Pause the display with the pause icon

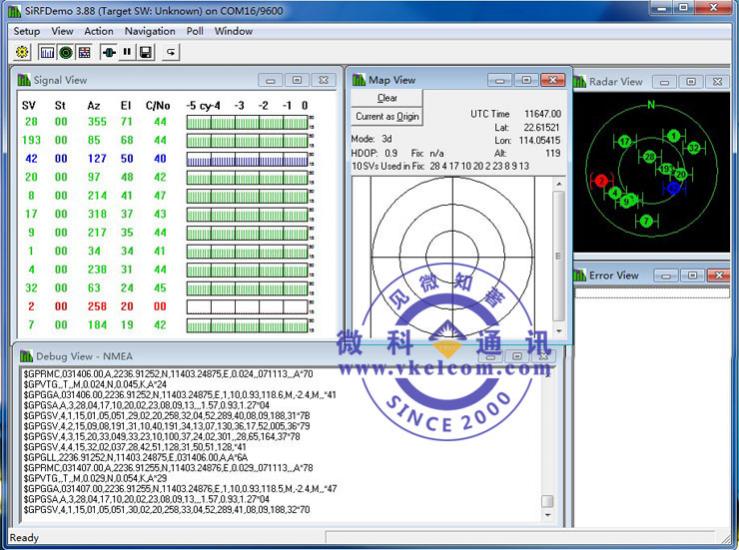coord(127,52)
